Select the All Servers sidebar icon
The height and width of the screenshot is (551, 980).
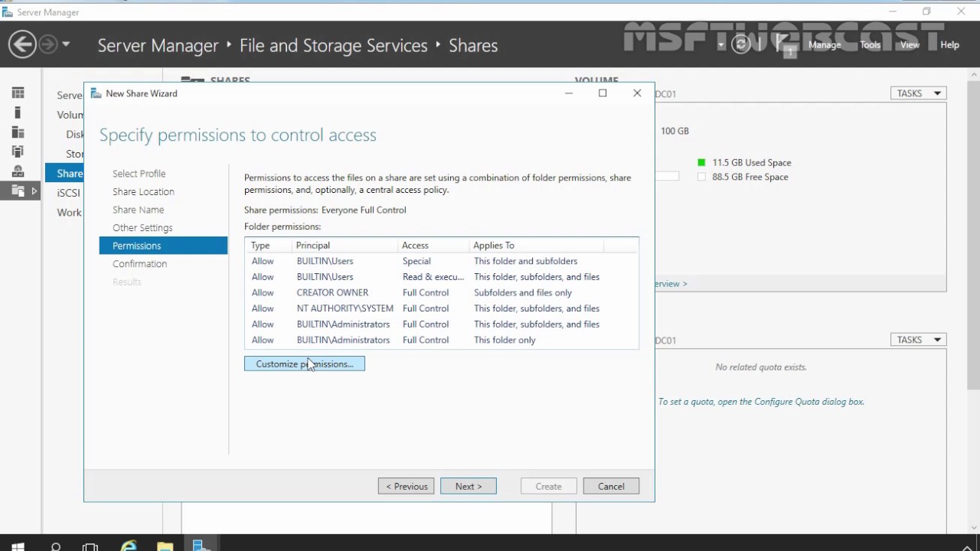tap(18, 132)
